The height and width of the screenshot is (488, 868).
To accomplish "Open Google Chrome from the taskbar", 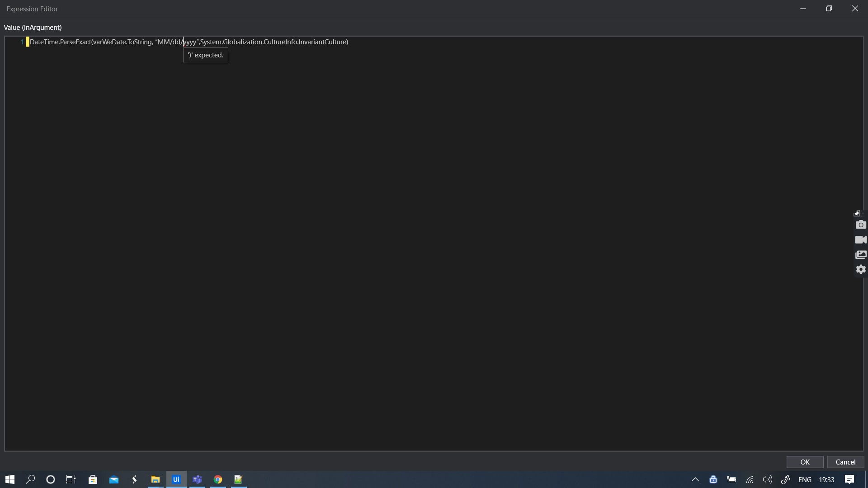I will coord(218,479).
